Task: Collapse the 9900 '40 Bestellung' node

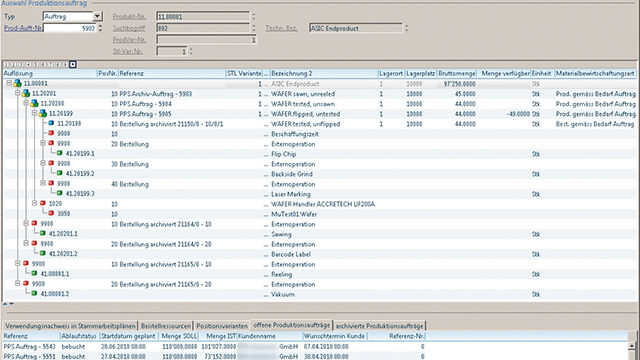Action: click(x=43, y=183)
